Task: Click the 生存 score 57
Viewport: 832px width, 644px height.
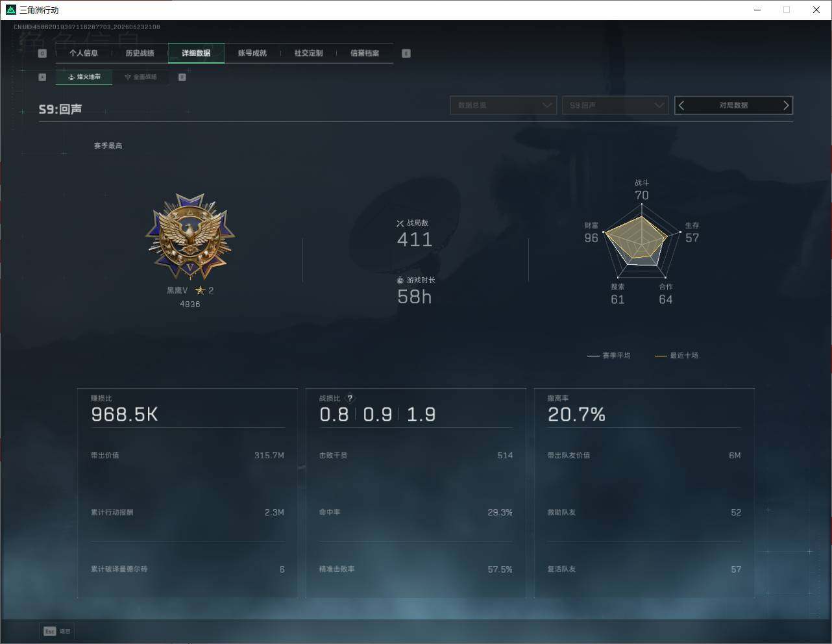Action: [x=692, y=238]
